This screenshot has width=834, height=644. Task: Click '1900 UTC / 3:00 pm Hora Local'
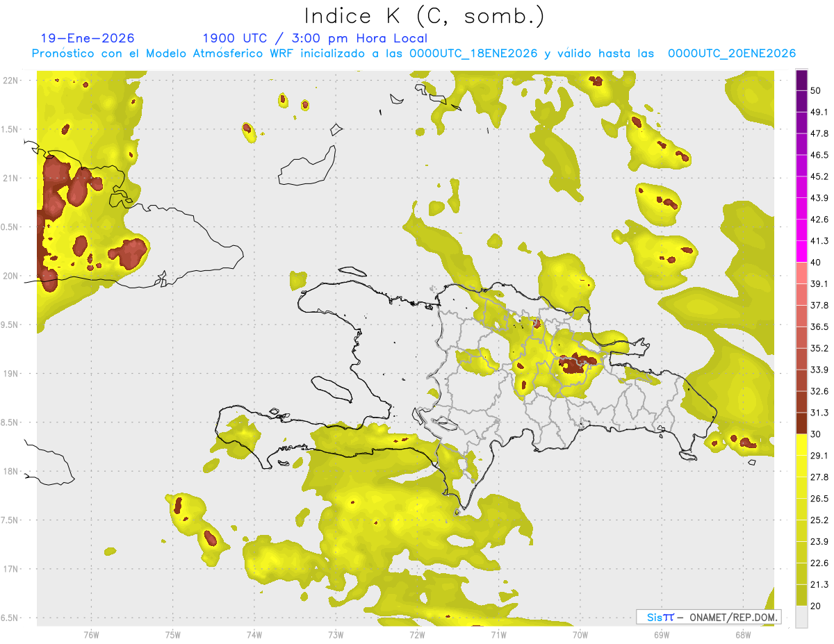tap(314, 38)
